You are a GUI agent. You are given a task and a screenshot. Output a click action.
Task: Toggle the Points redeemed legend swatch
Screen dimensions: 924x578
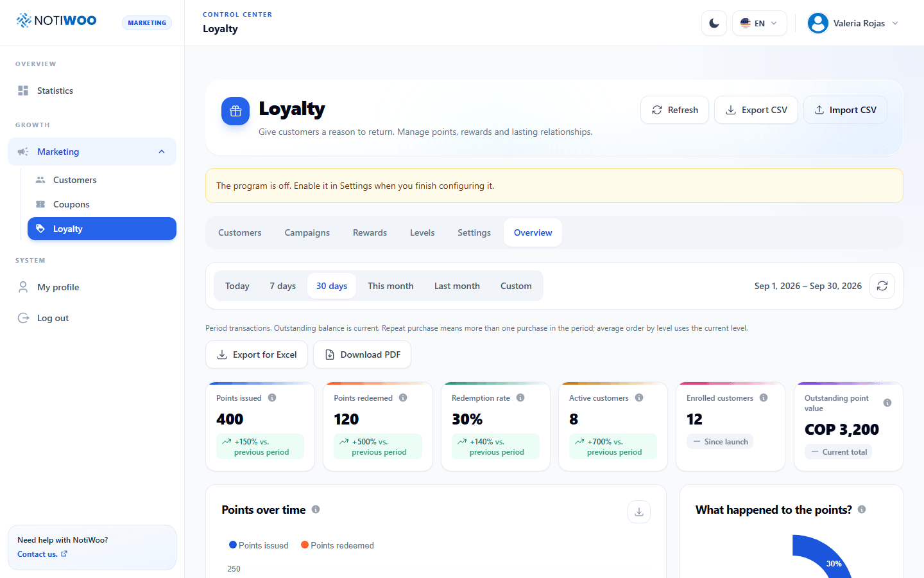(305, 545)
